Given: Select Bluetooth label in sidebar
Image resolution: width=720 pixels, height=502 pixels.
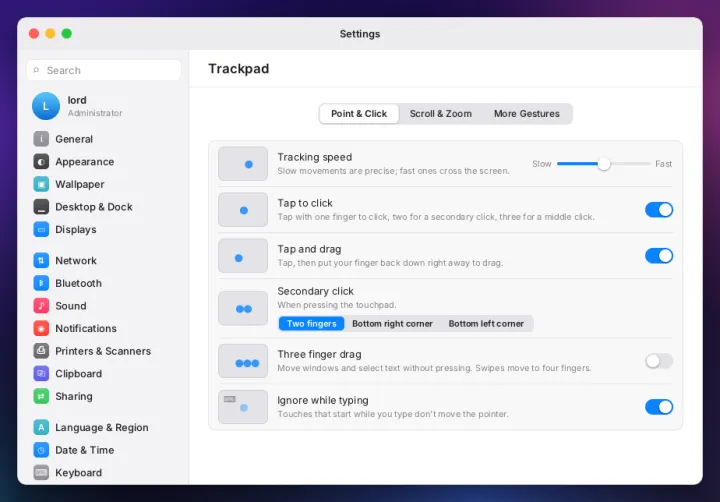Looking at the screenshot, I should pyautogui.click(x=79, y=283).
